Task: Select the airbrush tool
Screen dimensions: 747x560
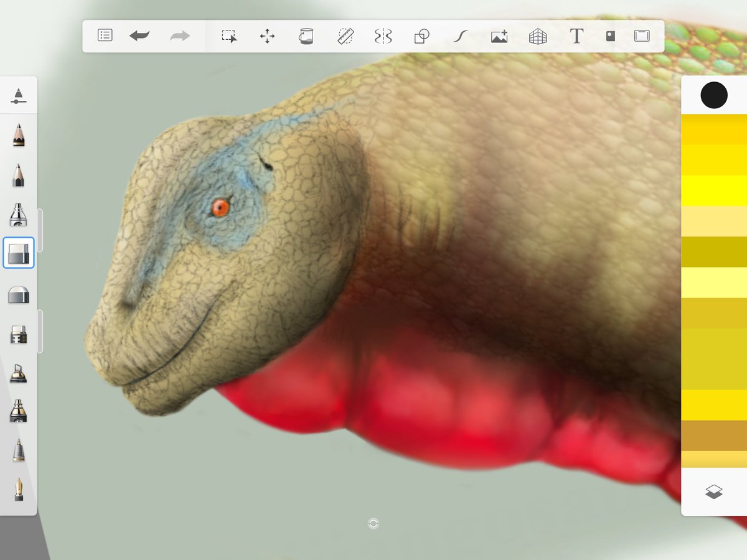Action: (19, 215)
